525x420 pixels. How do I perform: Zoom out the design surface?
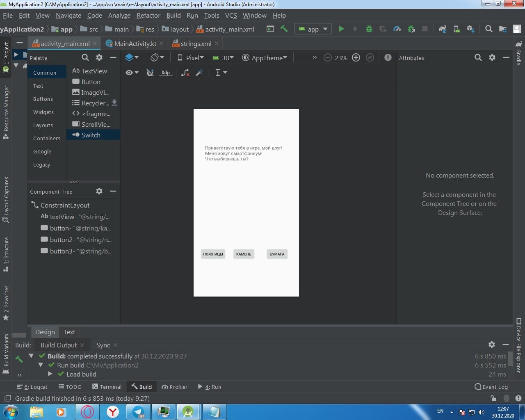pos(327,58)
